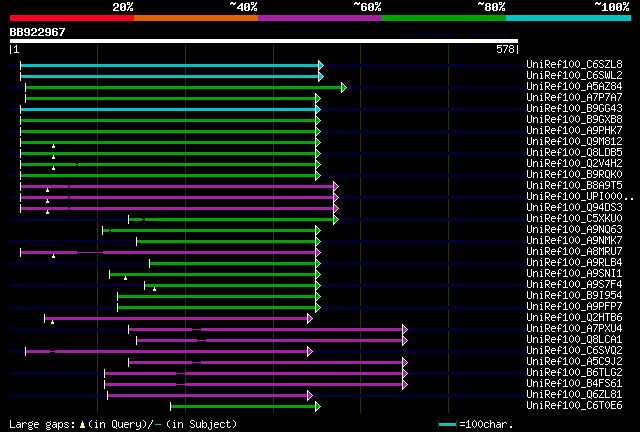
Task: Select the UniRef100_A5C9J2 label
Action: (574, 362)
